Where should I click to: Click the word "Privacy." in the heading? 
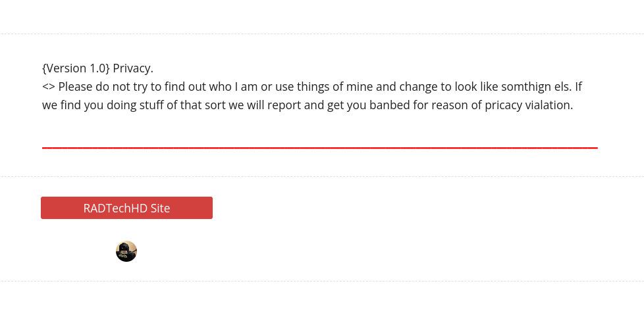click(x=133, y=68)
